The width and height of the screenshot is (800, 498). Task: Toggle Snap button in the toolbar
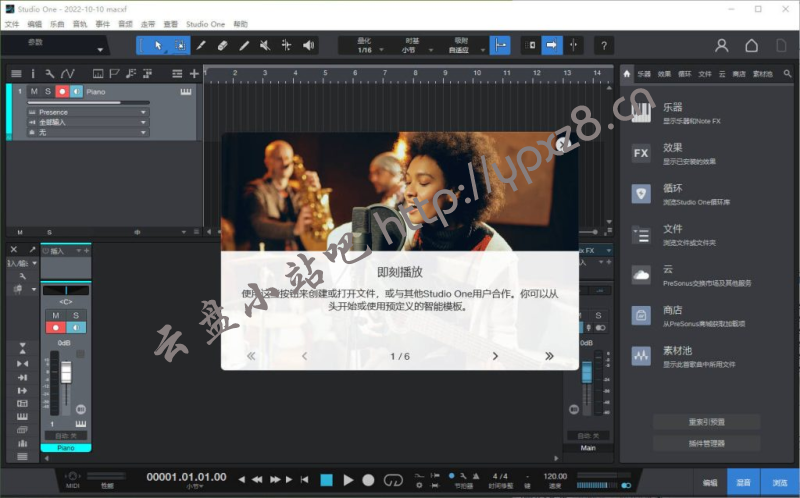(500, 45)
